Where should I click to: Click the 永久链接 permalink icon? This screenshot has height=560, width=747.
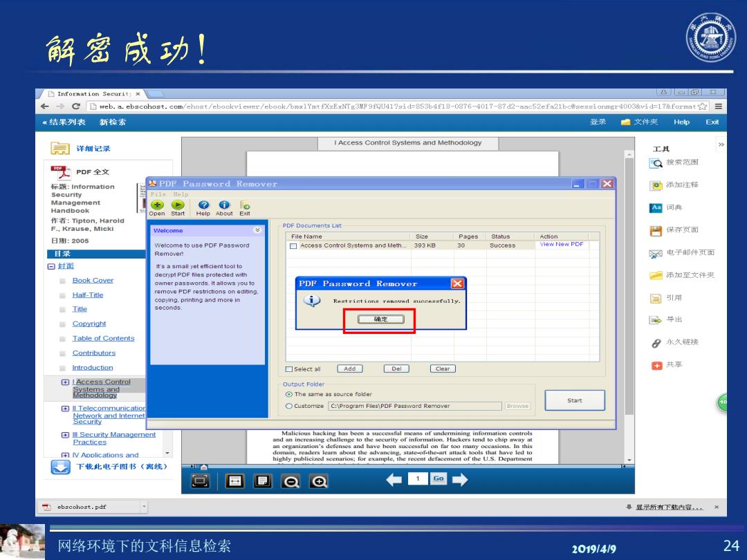[x=656, y=343]
